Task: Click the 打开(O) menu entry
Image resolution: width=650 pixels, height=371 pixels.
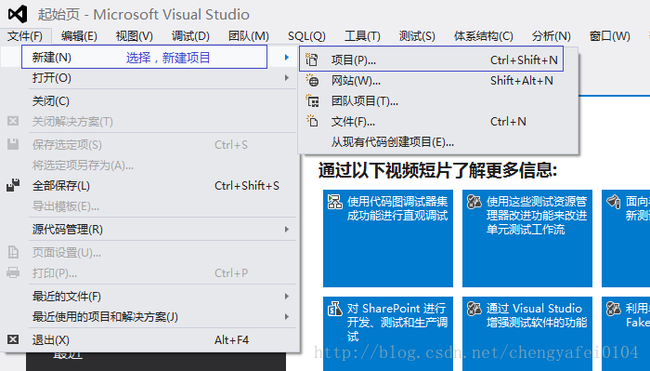Action: (x=149, y=78)
